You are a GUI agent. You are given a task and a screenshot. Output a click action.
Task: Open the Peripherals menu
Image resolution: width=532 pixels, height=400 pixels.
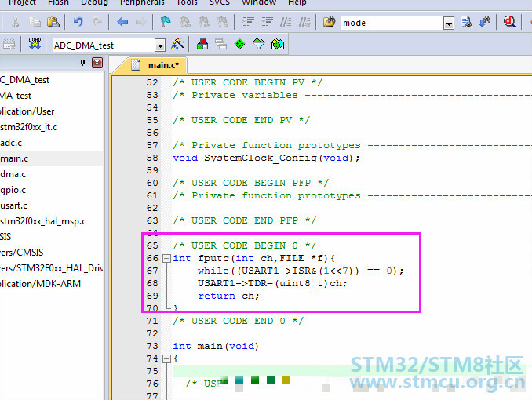pos(142,2)
